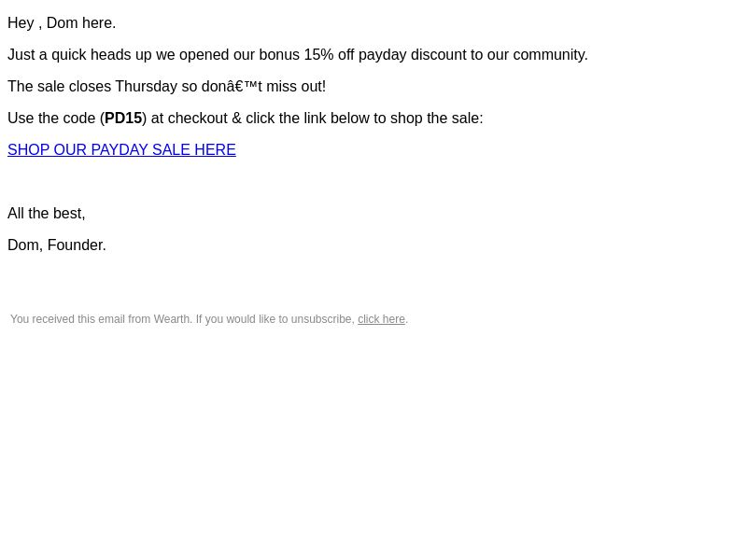Click the word 'Wearth' in the footer
This screenshot has width=747, height=560.
(172, 319)
